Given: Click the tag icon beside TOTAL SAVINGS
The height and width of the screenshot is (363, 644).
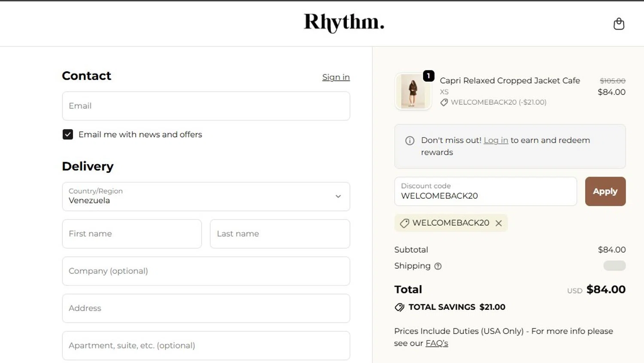Looking at the screenshot, I should pos(399,307).
